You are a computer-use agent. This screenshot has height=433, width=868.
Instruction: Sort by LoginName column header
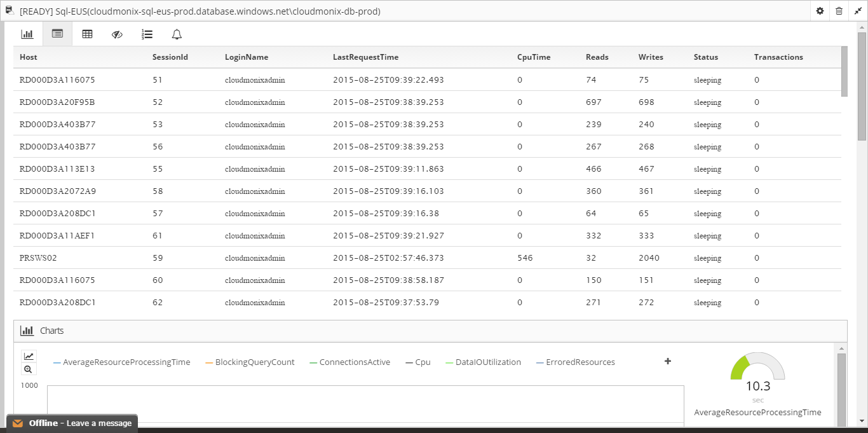point(247,57)
